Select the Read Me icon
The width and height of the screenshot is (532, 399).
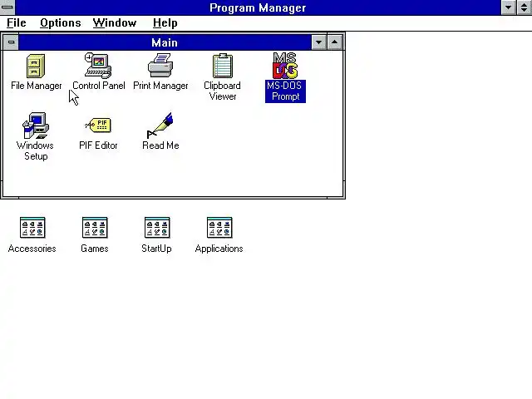click(x=160, y=126)
